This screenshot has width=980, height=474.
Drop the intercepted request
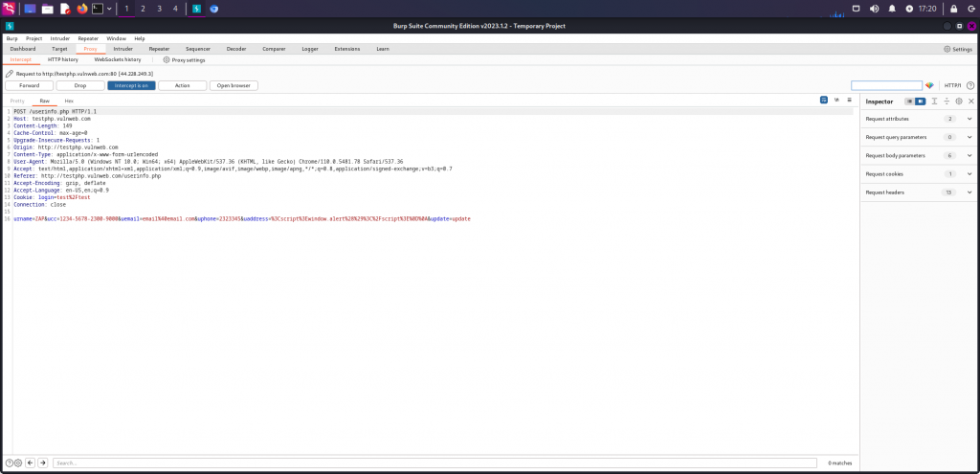(x=80, y=85)
